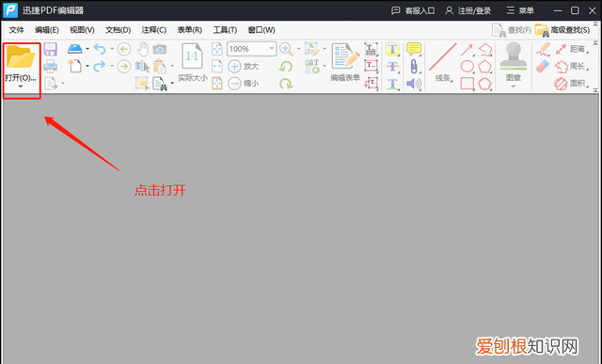Screen dimensions: 602x364
Task: Select the underline T text tool
Action: click(392, 84)
